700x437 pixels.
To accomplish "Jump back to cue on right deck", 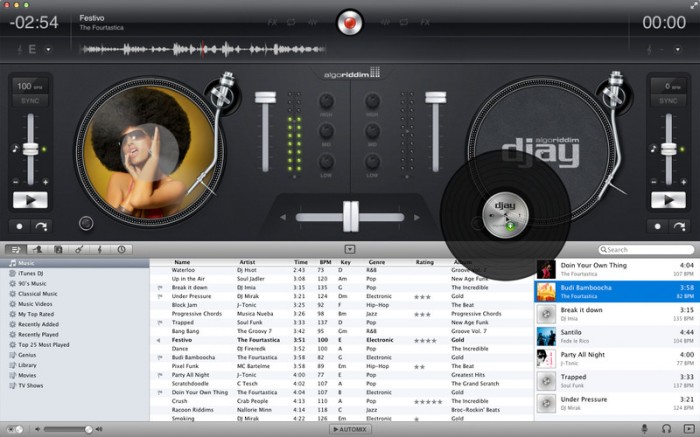I will pyautogui.click(x=679, y=226).
